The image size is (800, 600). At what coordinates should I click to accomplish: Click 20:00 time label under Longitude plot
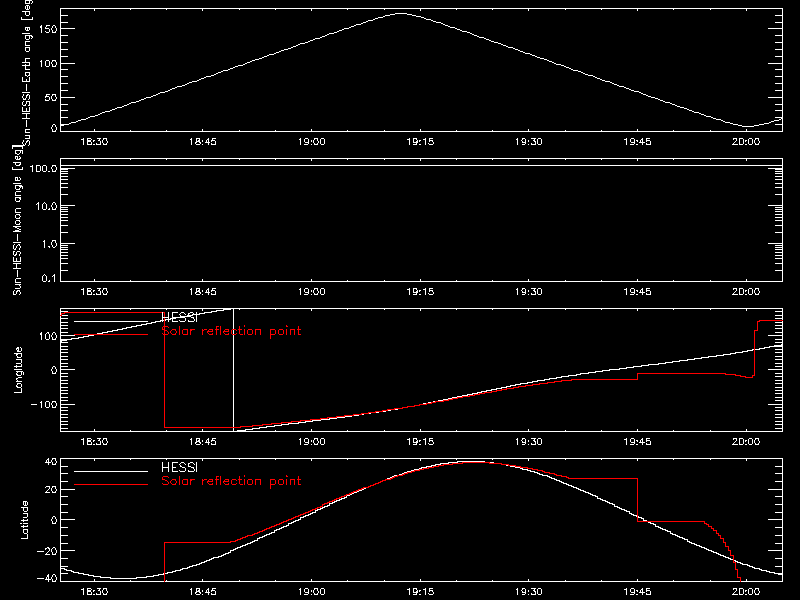pyautogui.click(x=746, y=441)
